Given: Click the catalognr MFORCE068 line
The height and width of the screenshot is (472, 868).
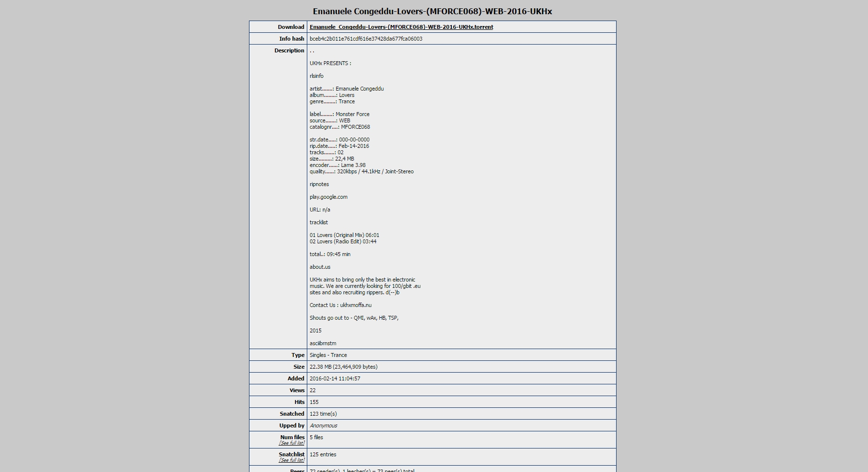Looking at the screenshot, I should tap(340, 127).
